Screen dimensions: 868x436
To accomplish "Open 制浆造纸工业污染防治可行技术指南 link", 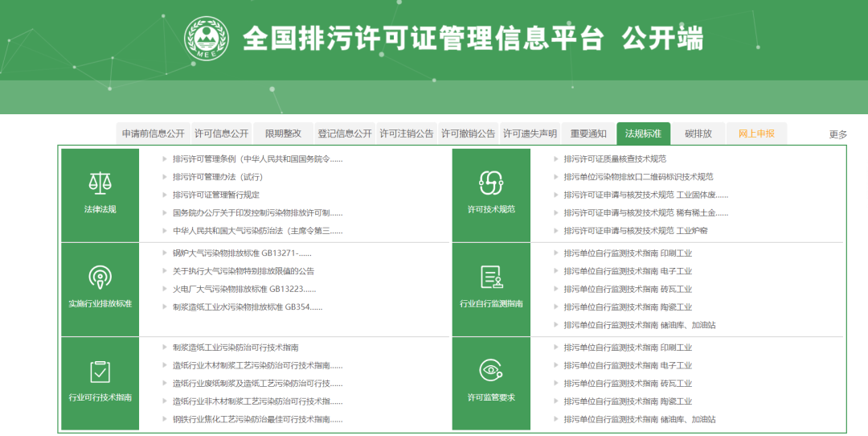I will [235, 348].
